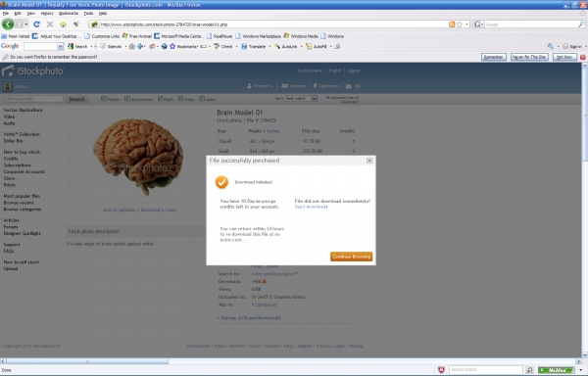Click the RSS feed icon in address bar
Screen dimensions: 588x376
(452, 24)
